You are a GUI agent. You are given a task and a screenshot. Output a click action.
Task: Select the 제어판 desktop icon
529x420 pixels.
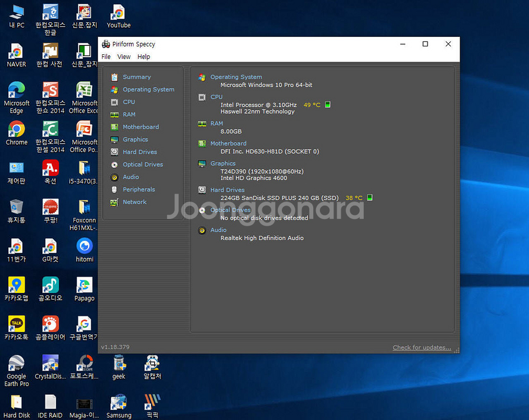(17, 172)
